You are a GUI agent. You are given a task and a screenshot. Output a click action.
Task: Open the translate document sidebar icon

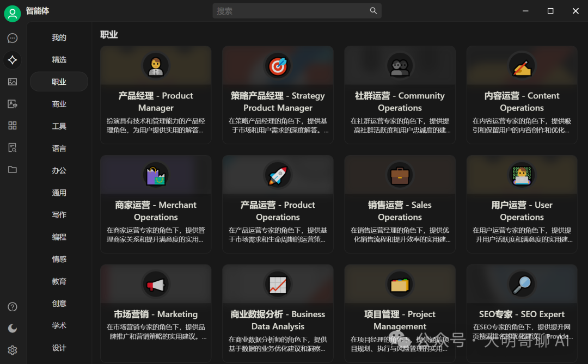click(x=13, y=104)
